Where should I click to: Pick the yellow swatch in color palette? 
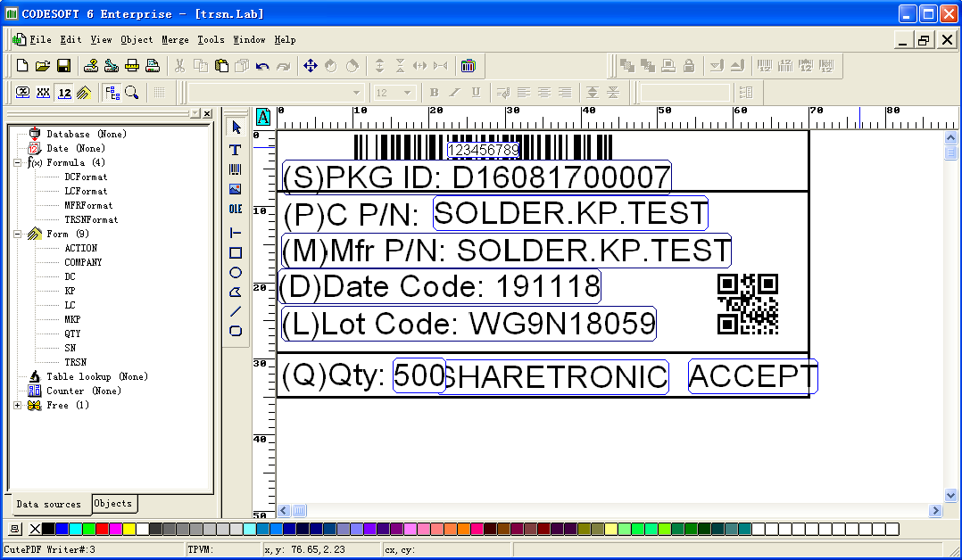click(x=129, y=529)
